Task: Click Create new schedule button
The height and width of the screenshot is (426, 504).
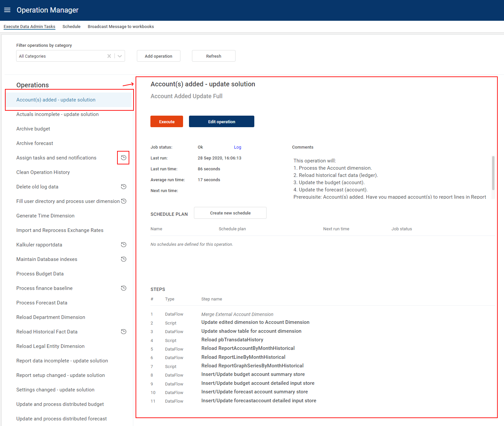Action: (x=230, y=213)
